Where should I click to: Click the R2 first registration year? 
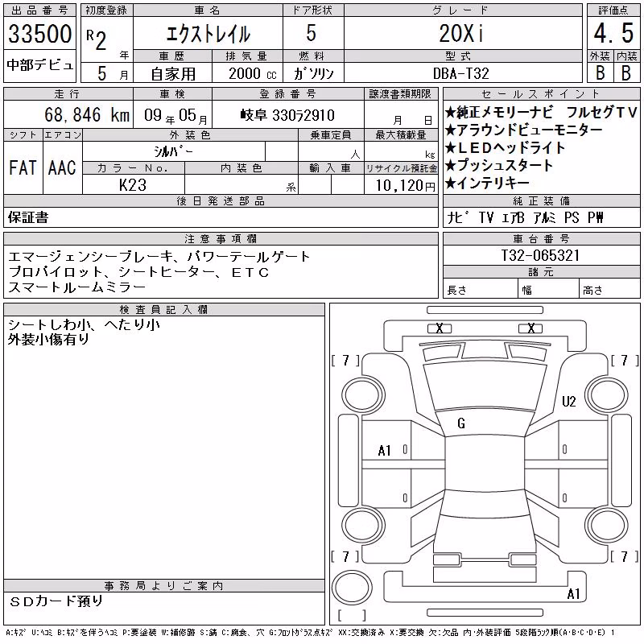pyautogui.click(x=97, y=39)
